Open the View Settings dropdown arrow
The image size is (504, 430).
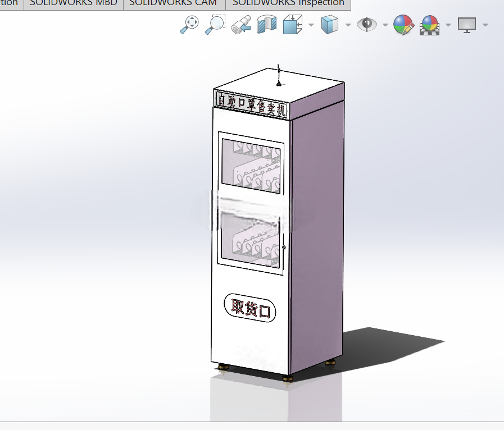pyautogui.click(x=485, y=25)
